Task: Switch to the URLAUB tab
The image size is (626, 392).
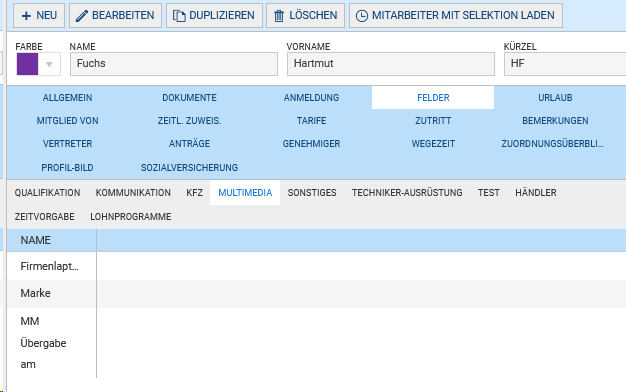Action: click(555, 98)
